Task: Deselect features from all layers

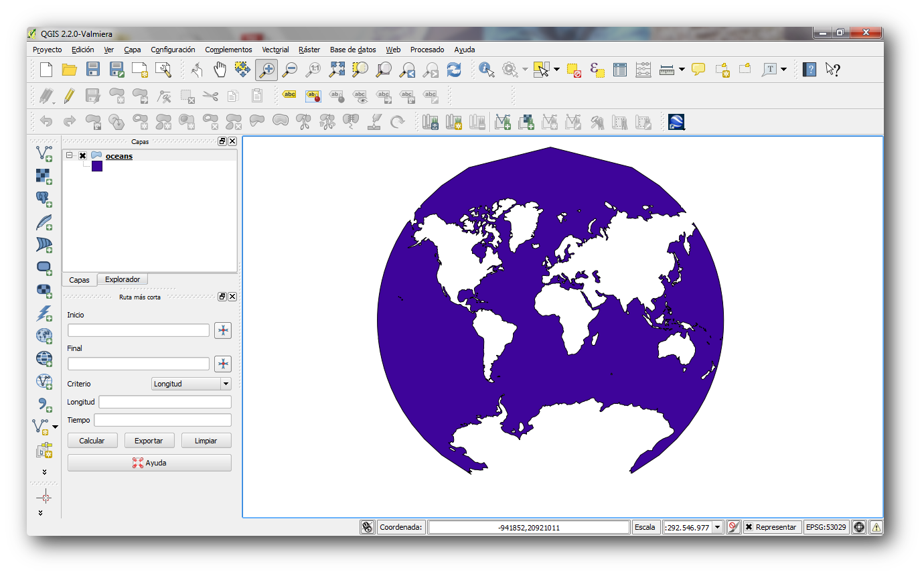Action: 573,69
